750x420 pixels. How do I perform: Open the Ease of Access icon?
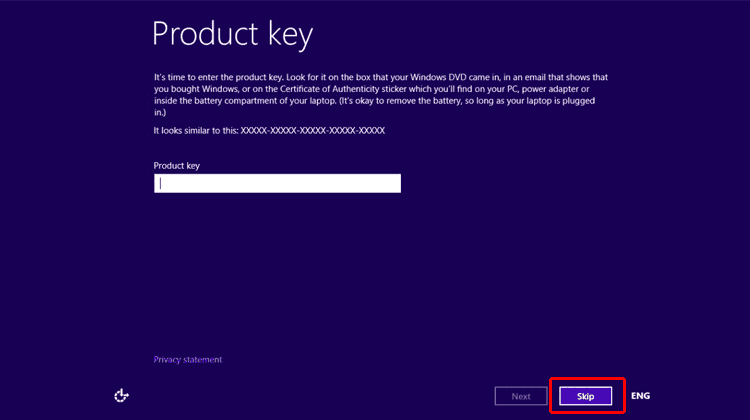tap(121, 396)
